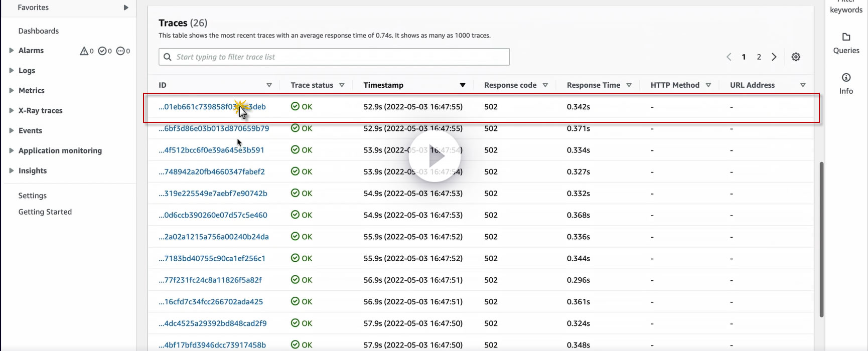Open the Trace status column sort dropdown
The height and width of the screenshot is (351, 868).
[x=342, y=85]
